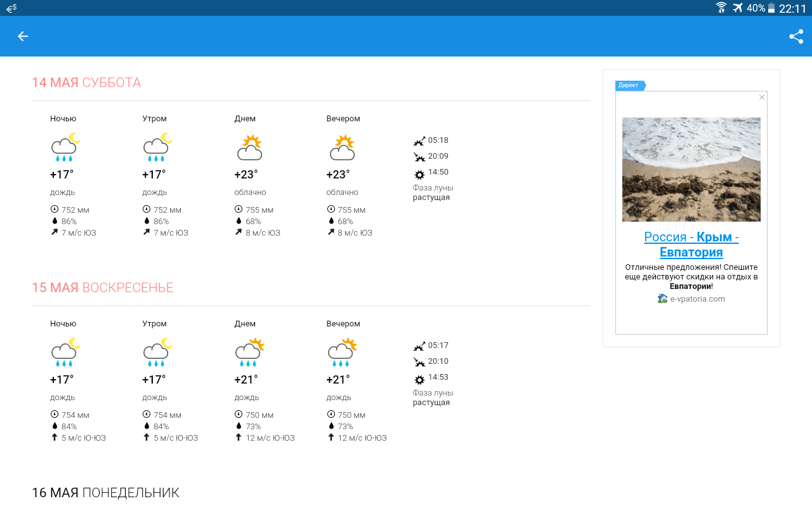The width and height of the screenshot is (812, 508).
Task: Tap +21° under 15 May Вечером
Action: click(338, 380)
